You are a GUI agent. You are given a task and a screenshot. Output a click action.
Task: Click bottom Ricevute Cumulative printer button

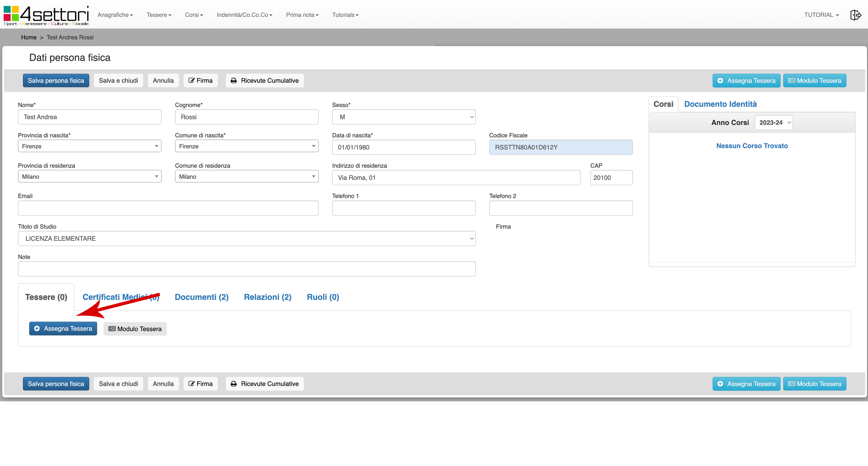[x=264, y=384]
